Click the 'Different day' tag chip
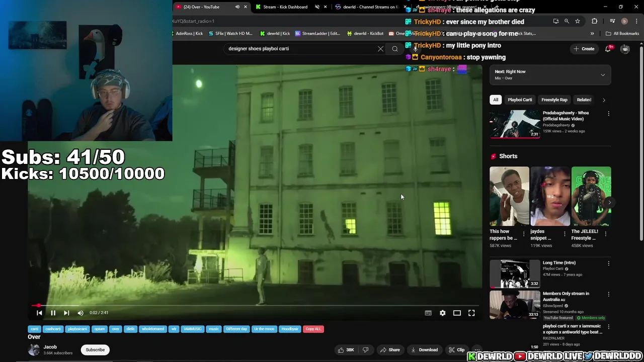This screenshot has width=644, height=362. click(x=236, y=329)
